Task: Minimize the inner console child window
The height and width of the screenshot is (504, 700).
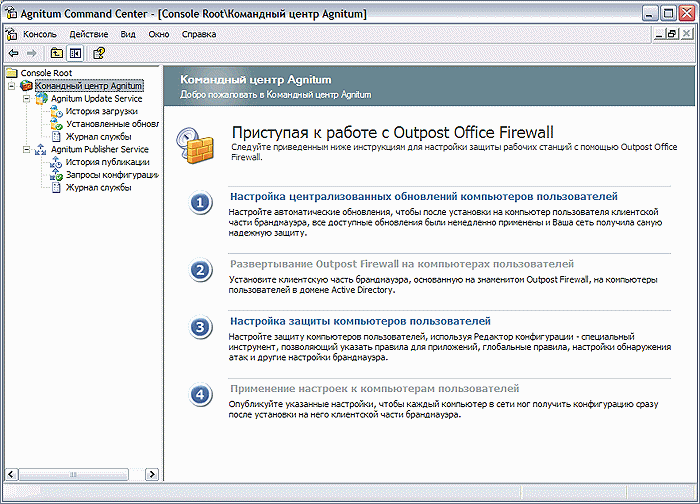Action: (658, 34)
